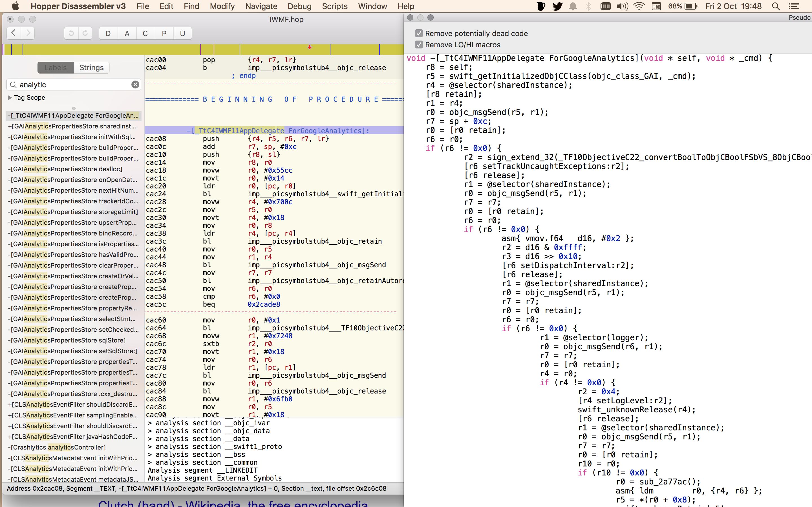Open the Scripts menu
This screenshot has height=507, width=812.
pyautogui.click(x=335, y=6)
